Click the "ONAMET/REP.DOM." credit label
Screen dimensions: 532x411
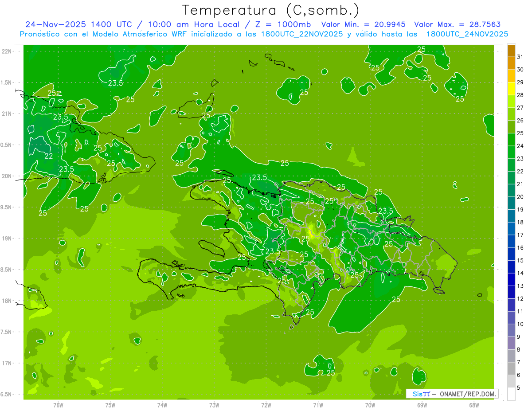[468, 394]
